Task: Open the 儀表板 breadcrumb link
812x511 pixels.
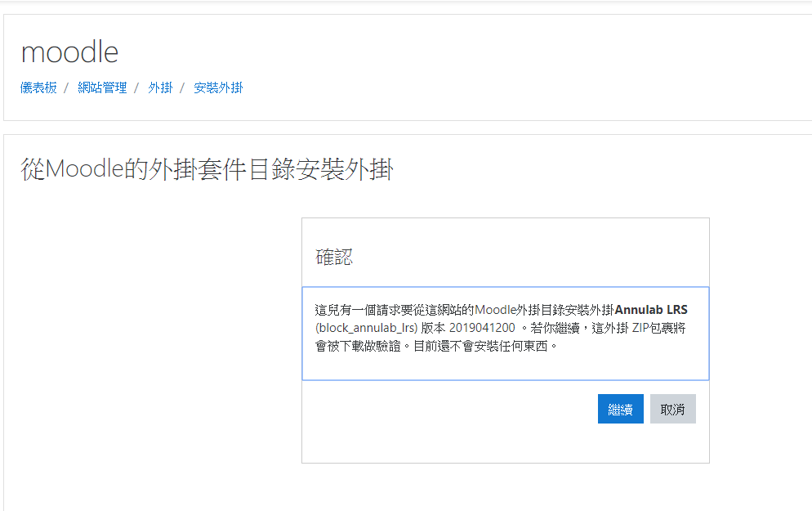Action: click(x=38, y=87)
